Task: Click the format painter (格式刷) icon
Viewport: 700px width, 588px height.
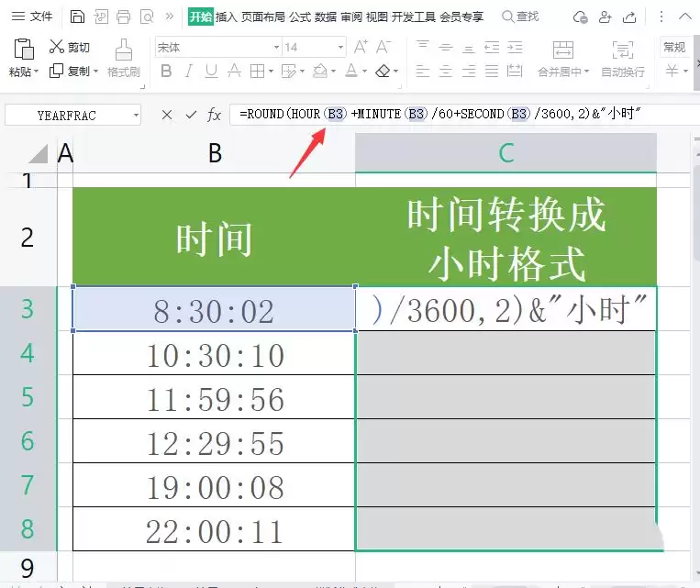Action: coord(124,50)
